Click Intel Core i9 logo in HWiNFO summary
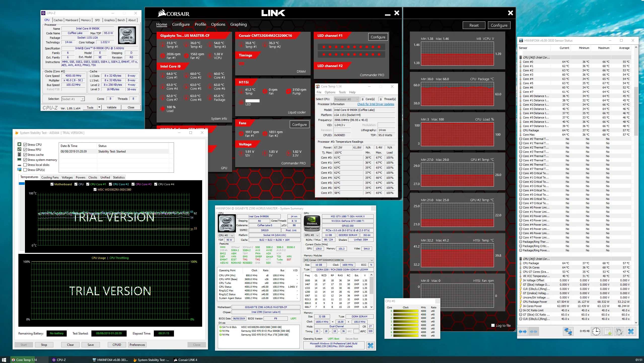 (227, 223)
